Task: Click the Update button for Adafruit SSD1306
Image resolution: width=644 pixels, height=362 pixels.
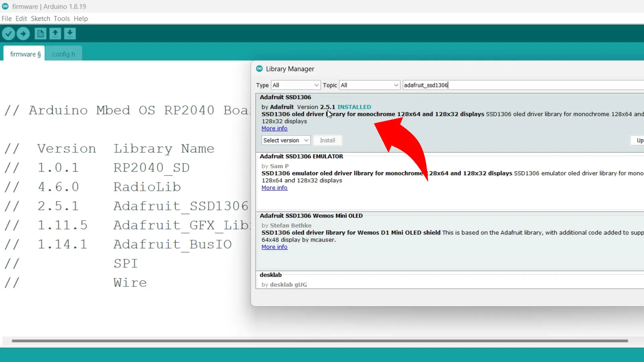Action: coord(637,140)
